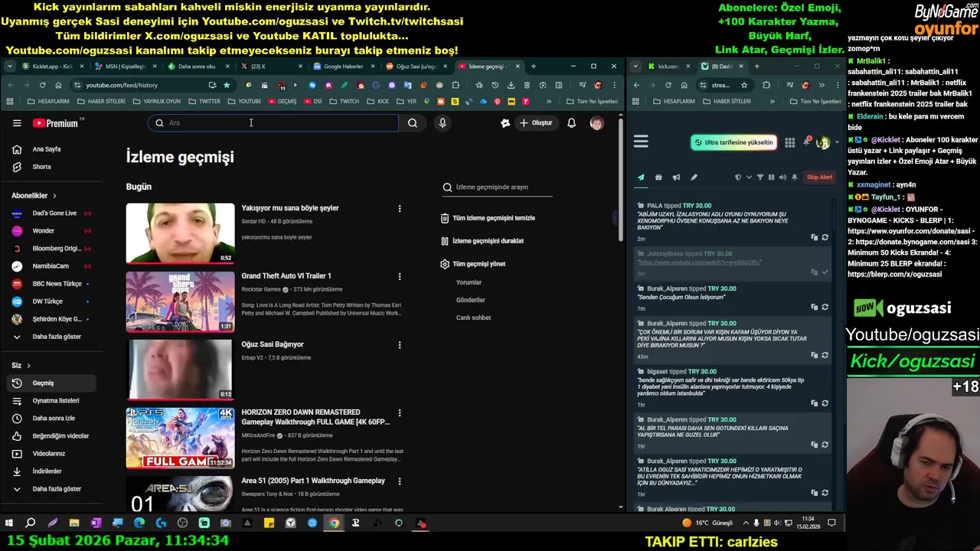Image resolution: width=980 pixels, height=551 pixels.
Task: Reload the YouTube history page
Action: point(42,85)
